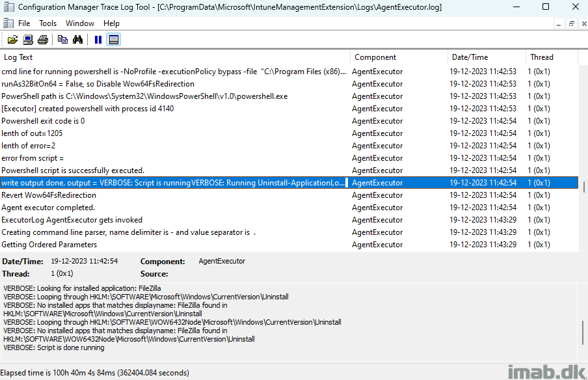Select row 'runAs32BitOn64 = False, so Disable Wow64FsRedirection'
588x380 pixels.
289,84
